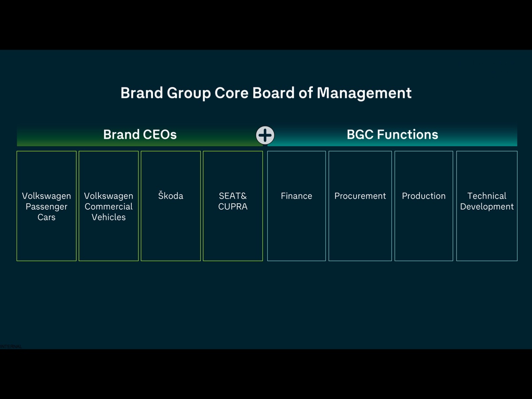Click the Finance function box

coord(296,205)
